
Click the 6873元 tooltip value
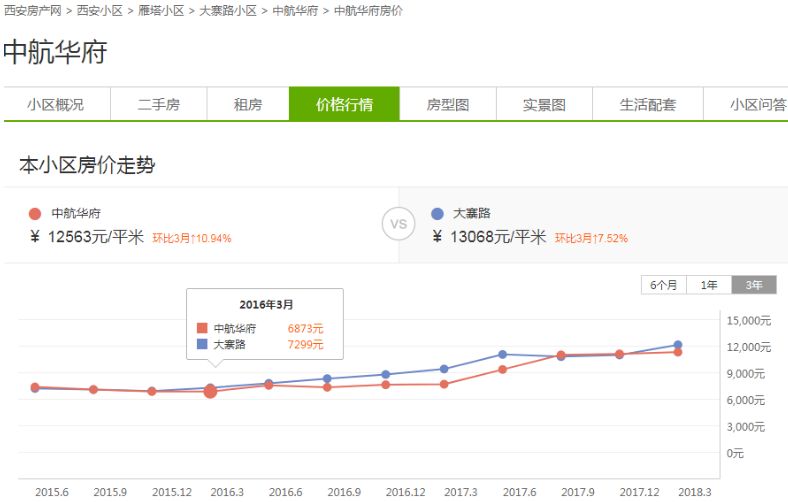(305, 329)
